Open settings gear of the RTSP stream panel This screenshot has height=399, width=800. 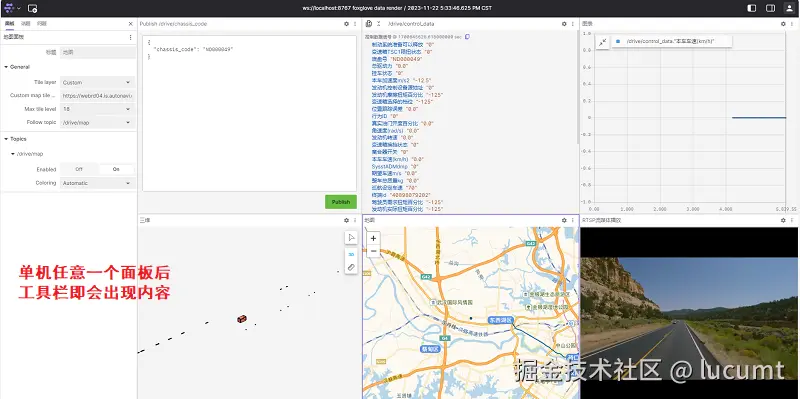coord(784,220)
